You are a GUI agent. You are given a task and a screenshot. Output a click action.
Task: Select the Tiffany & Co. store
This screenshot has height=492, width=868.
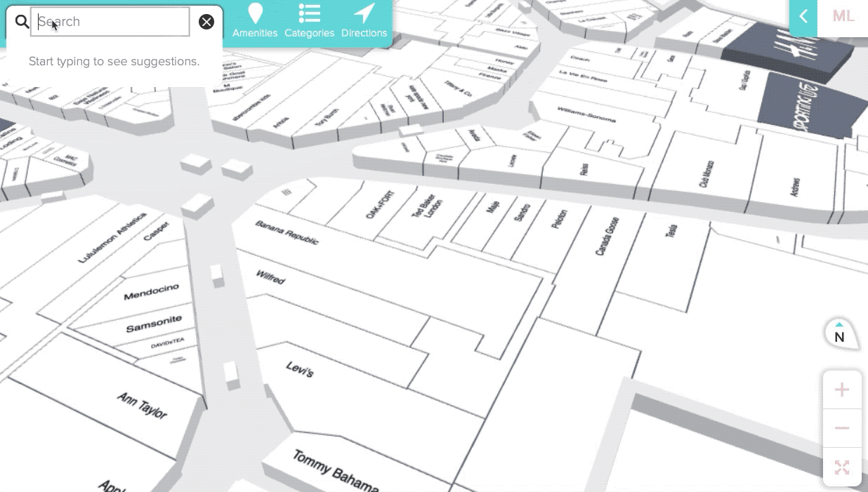[458, 88]
